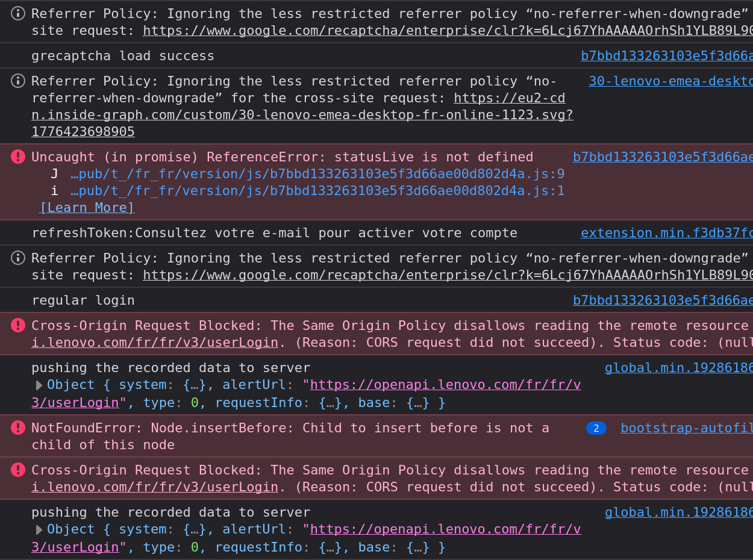This screenshot has height=560, width=753.
Task: Click the error icon on the CORS error below 'regular login'
Action: click(18, 326)
